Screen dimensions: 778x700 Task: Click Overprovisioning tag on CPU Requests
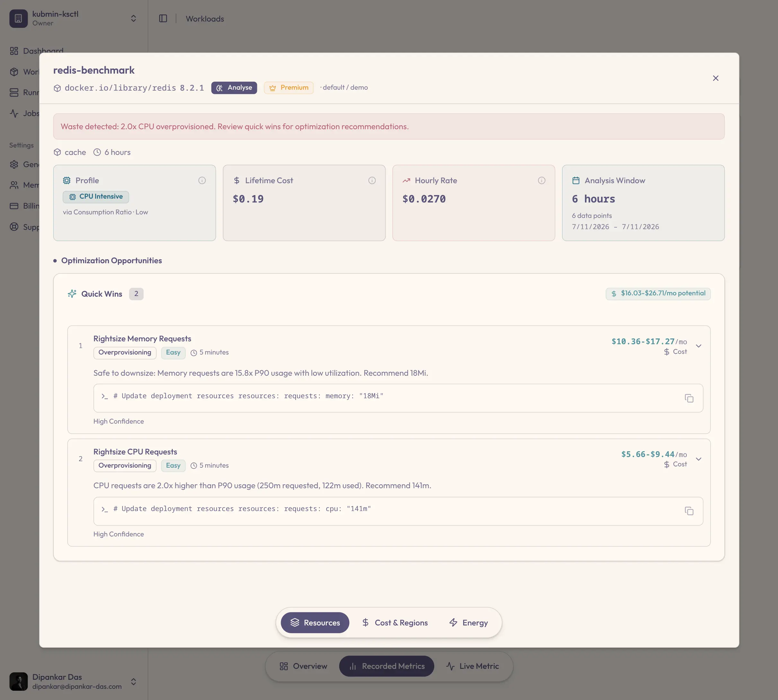[125, 465]
